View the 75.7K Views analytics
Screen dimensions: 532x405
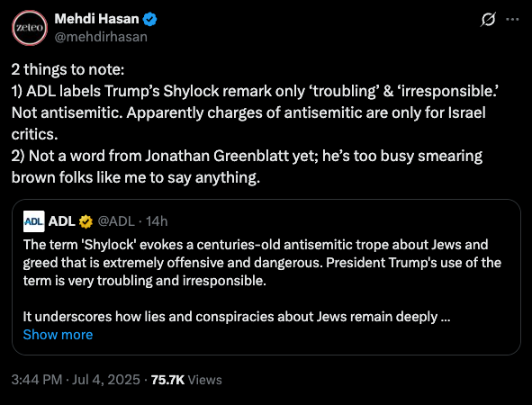[186, 380]
